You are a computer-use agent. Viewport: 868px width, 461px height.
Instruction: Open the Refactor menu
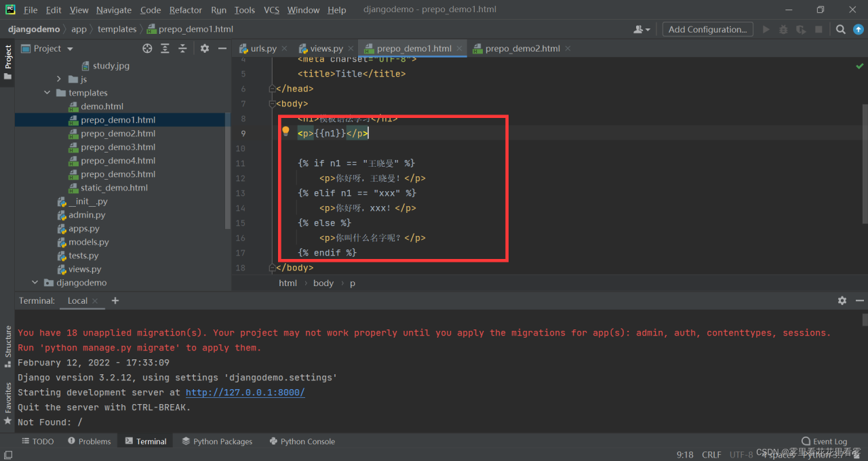(185, 10)
